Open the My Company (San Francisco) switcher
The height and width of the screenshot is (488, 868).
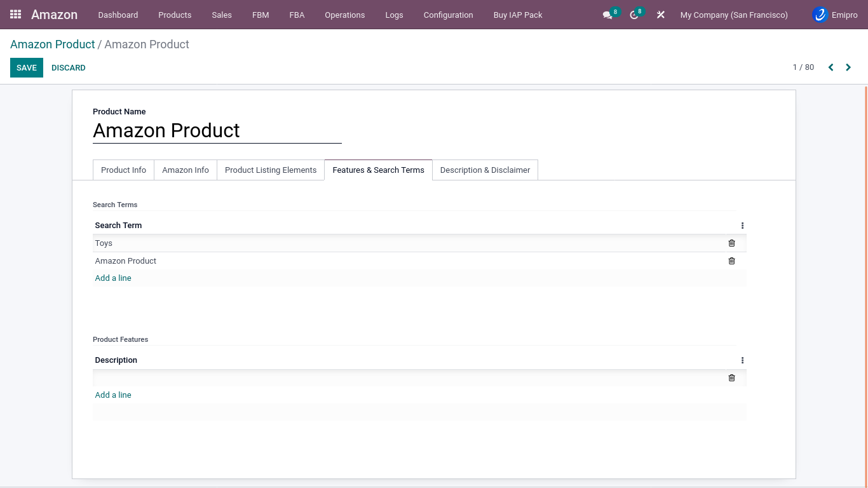point(733,15)
